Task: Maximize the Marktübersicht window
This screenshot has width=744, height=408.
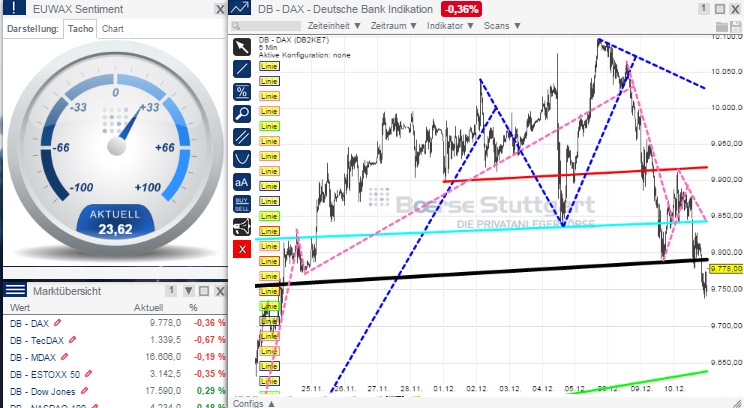Action: (204, 291)
